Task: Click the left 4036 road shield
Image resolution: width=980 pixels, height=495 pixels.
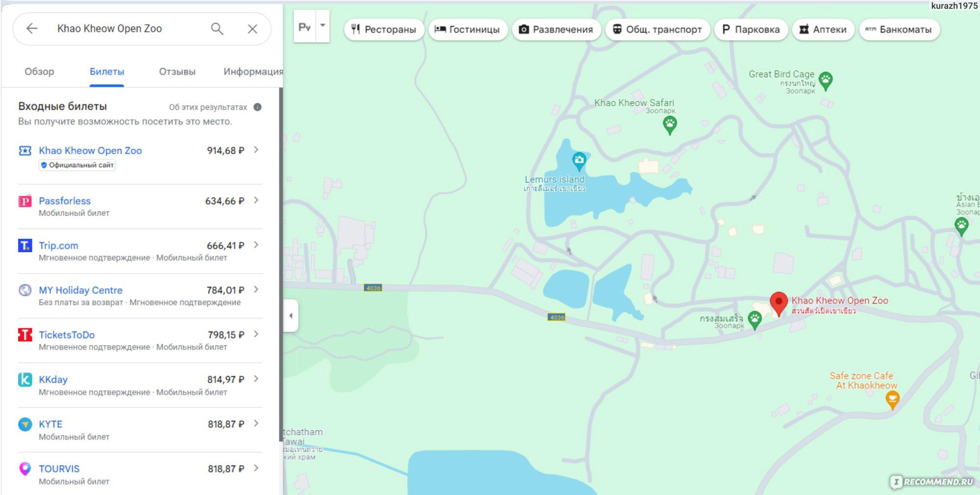Action: [373, 288]
